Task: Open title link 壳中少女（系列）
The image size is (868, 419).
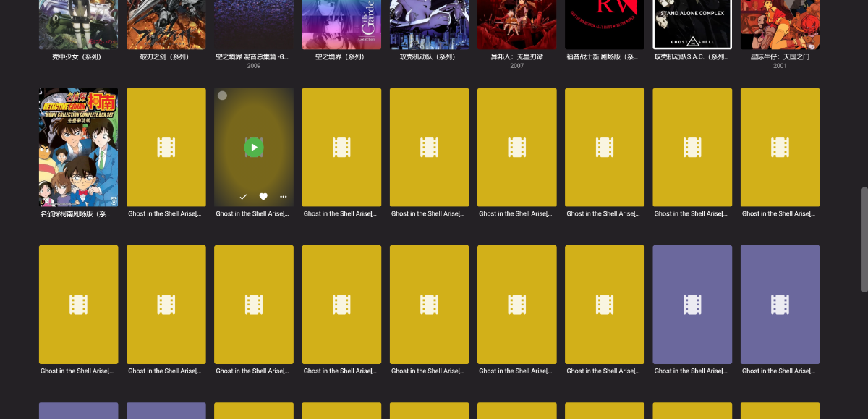Action: (x=77, y=56)
